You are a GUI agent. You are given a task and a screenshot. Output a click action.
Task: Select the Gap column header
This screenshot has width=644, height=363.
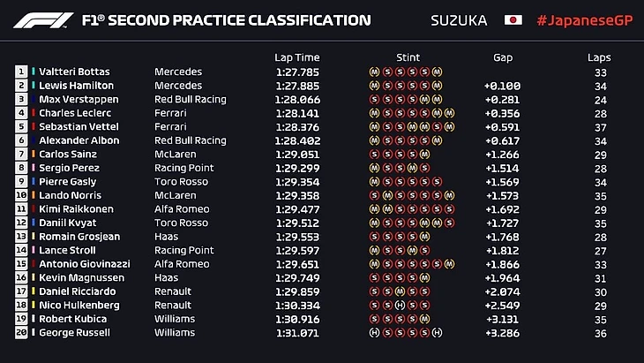coord(504,57)
